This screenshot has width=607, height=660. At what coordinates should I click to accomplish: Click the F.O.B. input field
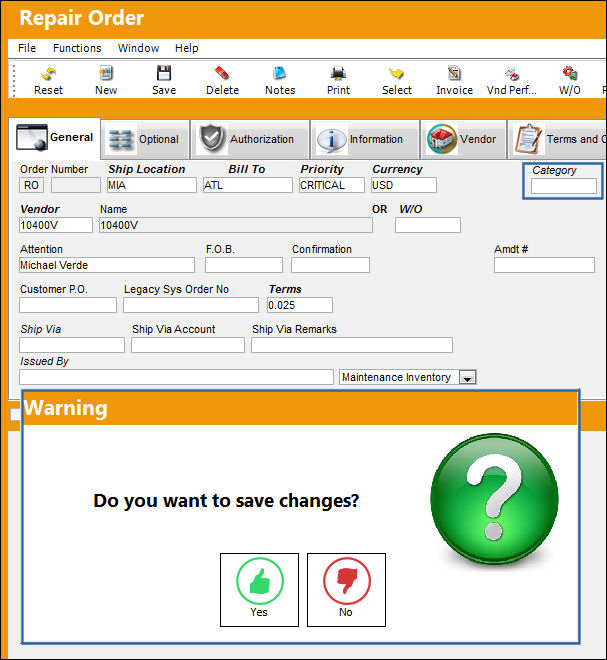coord(244,265)
